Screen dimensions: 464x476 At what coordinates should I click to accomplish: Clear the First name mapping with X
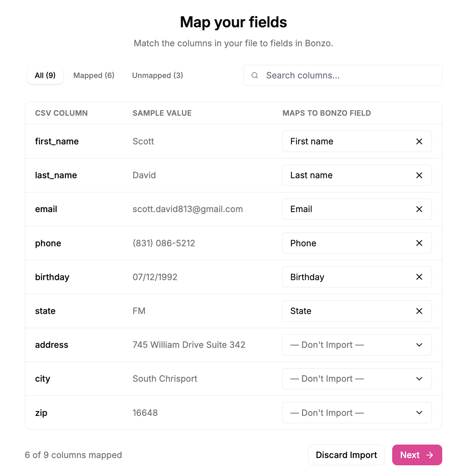[x=419, y=141]
